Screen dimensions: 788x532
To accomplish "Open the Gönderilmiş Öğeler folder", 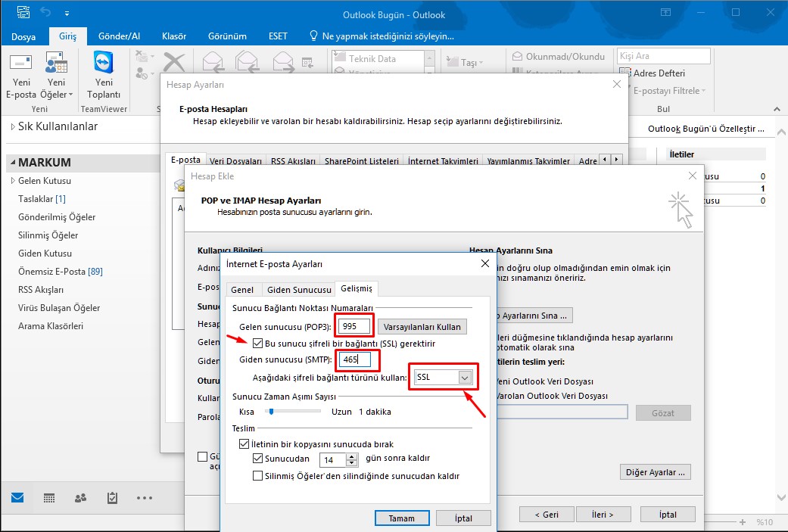I will [x=57, y=217].
